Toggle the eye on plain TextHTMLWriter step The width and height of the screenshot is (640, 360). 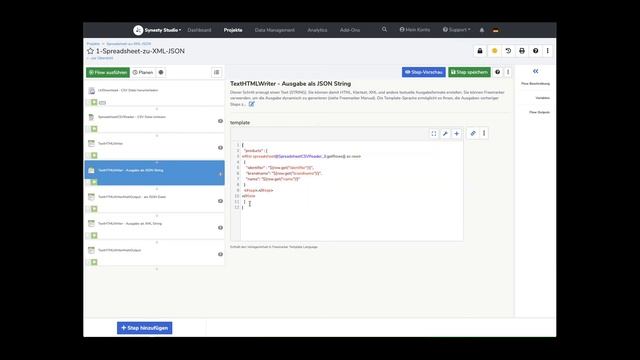[220, 148]
